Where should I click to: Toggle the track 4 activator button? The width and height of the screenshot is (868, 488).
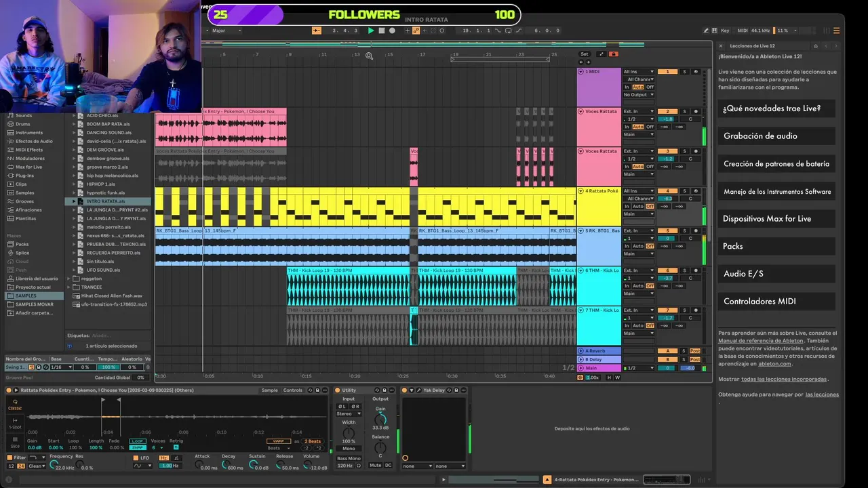click(667, 190)
